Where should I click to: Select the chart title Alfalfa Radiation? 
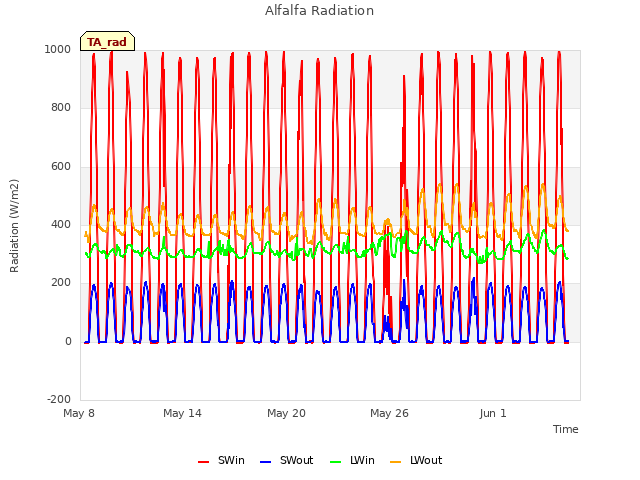click(x=319, y=10)
